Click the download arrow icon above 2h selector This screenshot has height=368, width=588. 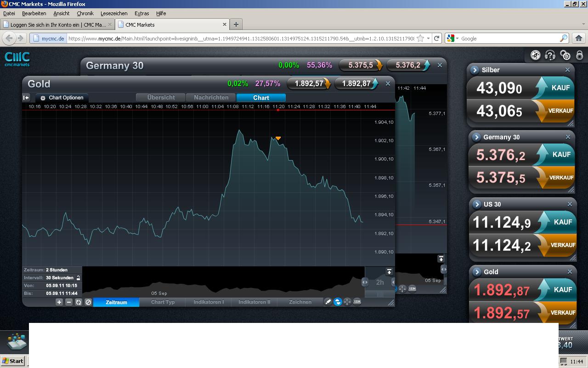[x=389, y=271]
